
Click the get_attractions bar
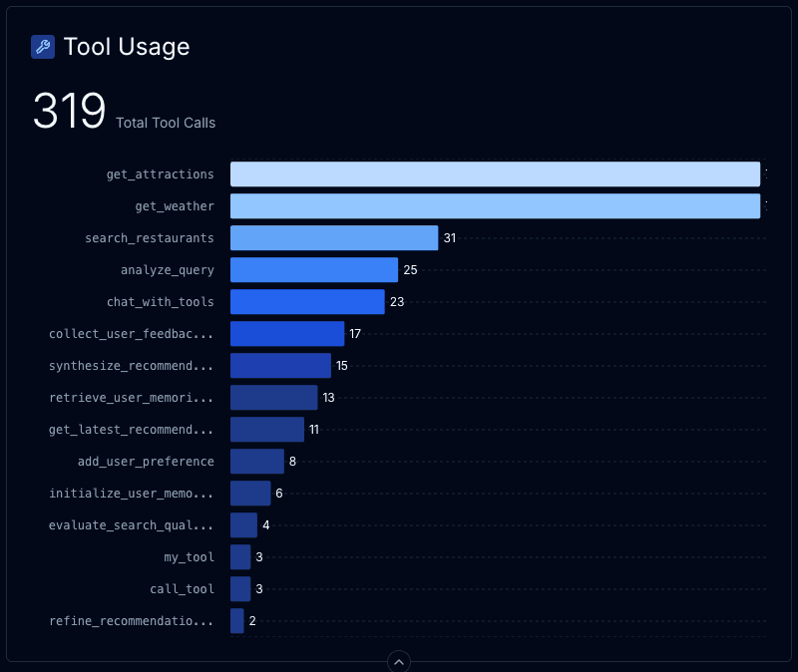coord(495,174)
